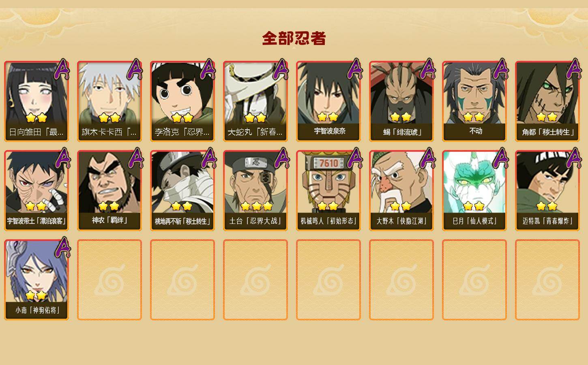Open the 神农「羁绊」ninja card
Viewport: 588px width, 365px height.
109,190
